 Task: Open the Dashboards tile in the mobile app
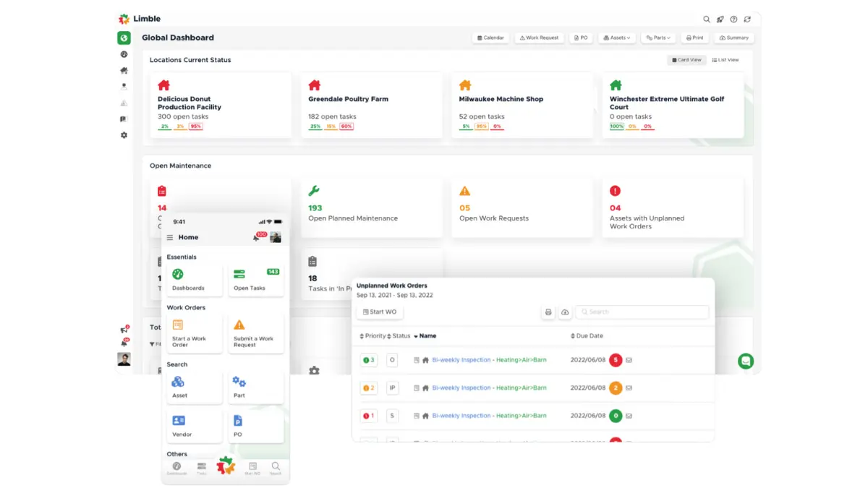(x=195, y=280)
